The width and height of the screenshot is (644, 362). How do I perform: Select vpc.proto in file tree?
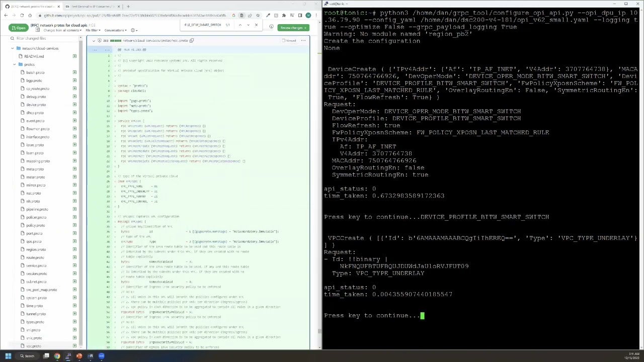point(34,346)
